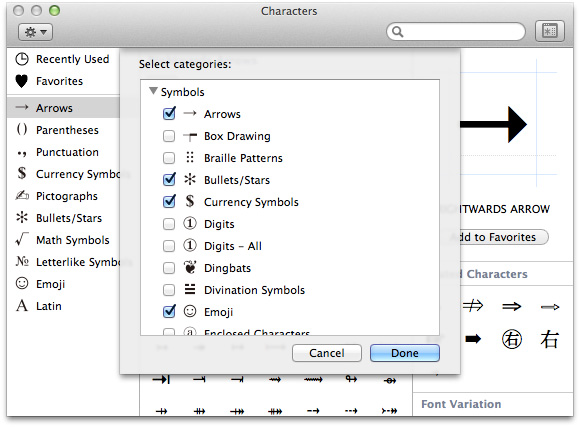The image size is (580, 427).
Task: Click the Divination Symbols trigram icon
Action: point(190,289)
